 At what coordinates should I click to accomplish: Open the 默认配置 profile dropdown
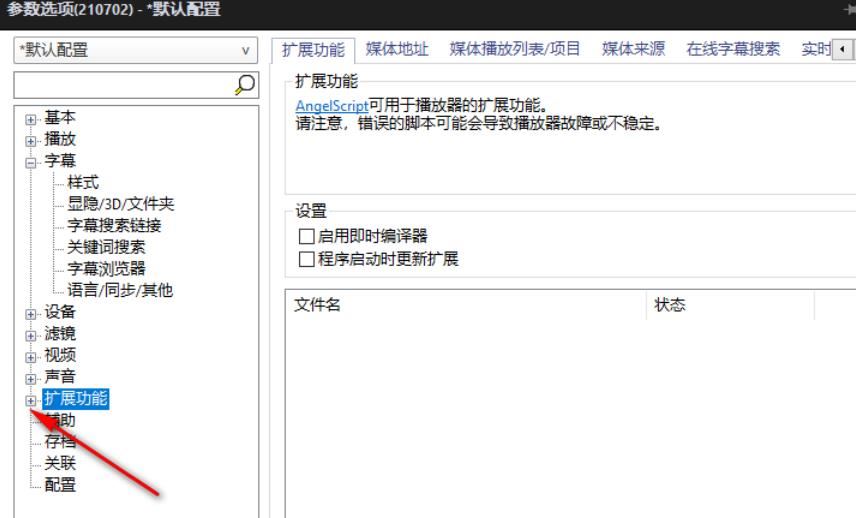[135, 50]
